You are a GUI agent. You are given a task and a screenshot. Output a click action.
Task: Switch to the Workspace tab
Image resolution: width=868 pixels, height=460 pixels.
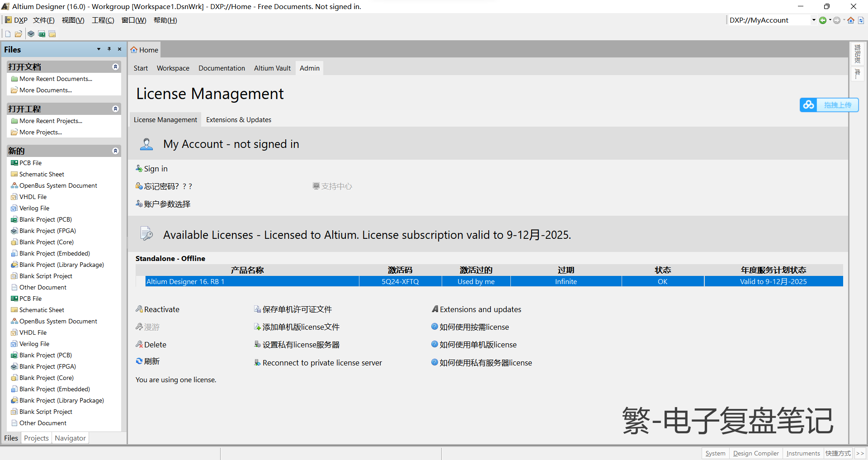[173, 68]
